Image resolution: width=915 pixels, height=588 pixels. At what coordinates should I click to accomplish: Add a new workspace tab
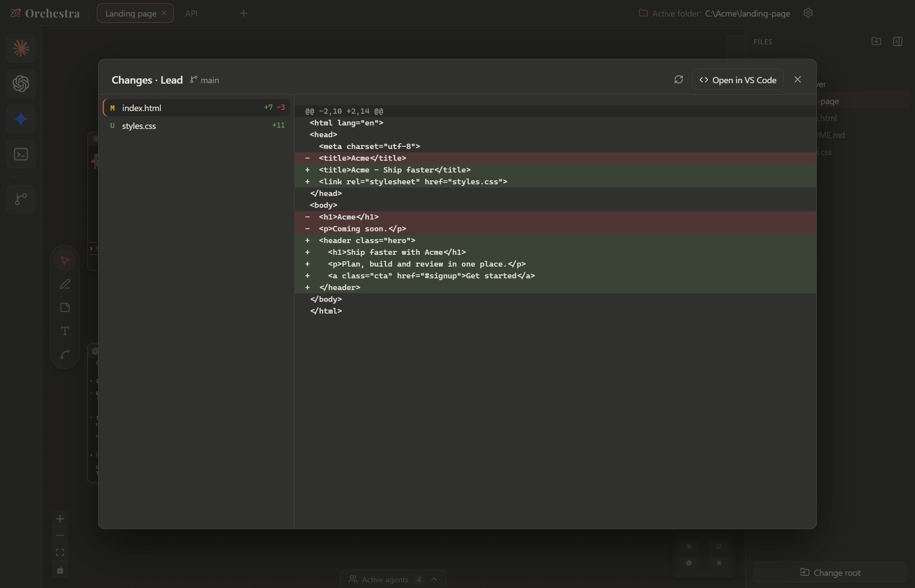(x=244, y=13)
